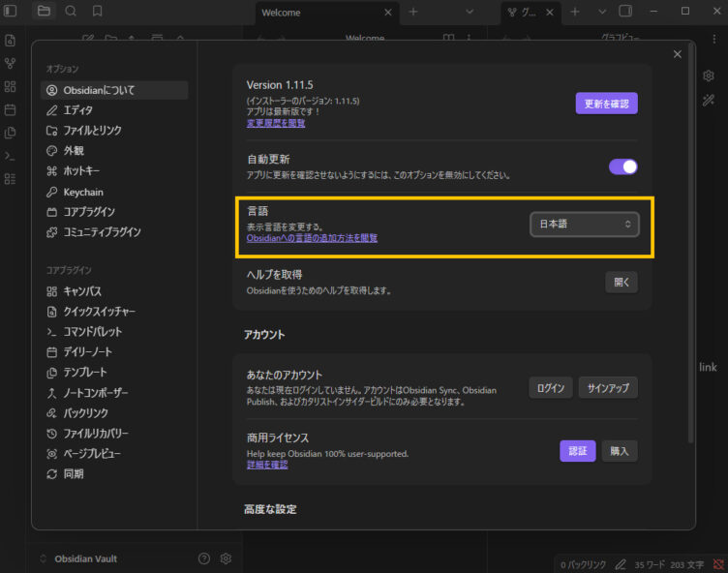Screen dimensions: 728x573
Task: Open the ホットキー settings section
Action: 87,170
